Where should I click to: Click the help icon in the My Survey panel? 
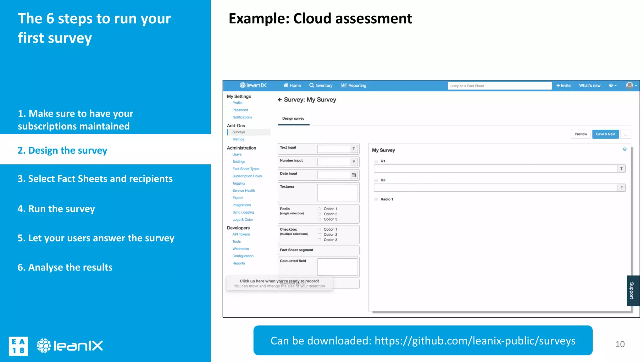pyautogui.click(x=625, y=149)
